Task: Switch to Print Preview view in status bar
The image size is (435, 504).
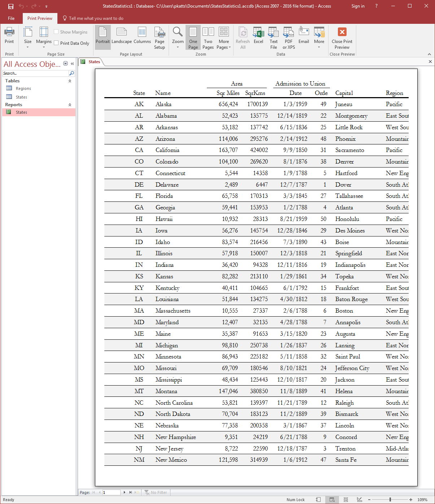Action: [332, 500]
